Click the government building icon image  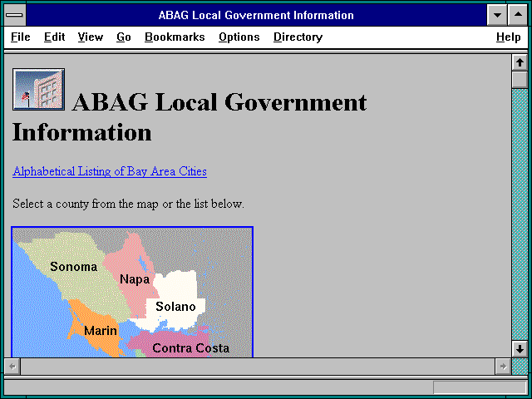coord(39,89)
